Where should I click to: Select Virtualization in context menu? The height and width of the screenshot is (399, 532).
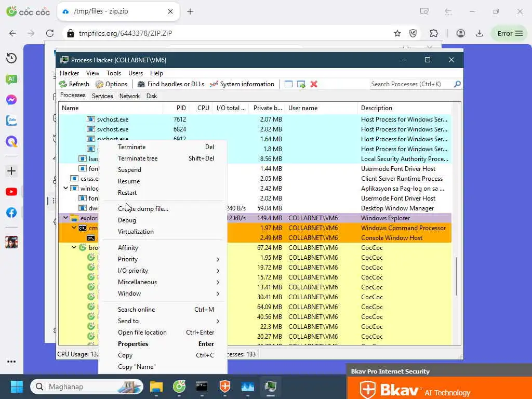pos(163,232)
